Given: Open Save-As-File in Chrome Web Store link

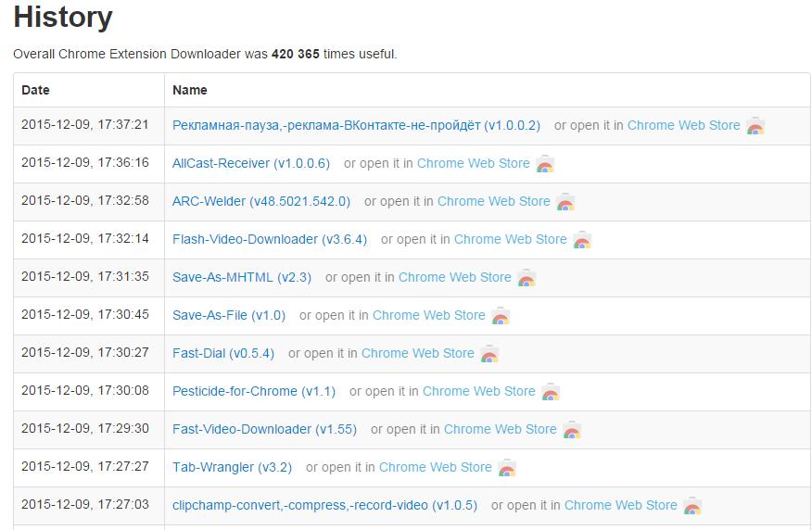Looking at the screenshot, I should click(x=429, y=315).
